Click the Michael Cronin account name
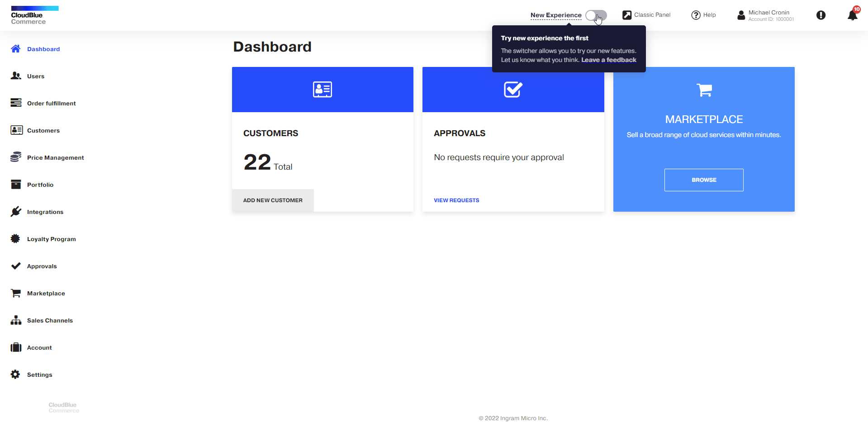This screenshot has height=422, width=868. pyautogui.click(x=769, y=12)
